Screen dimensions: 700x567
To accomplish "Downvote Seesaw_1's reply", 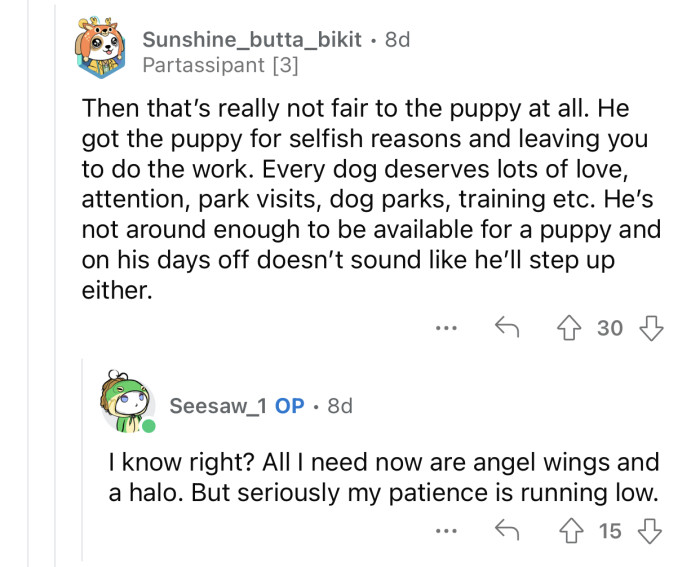I will (651, 531).
